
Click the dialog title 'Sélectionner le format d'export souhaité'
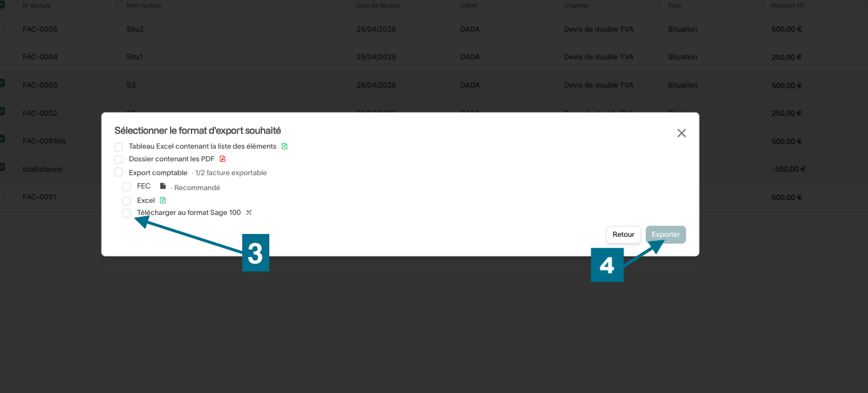(198, 131)
